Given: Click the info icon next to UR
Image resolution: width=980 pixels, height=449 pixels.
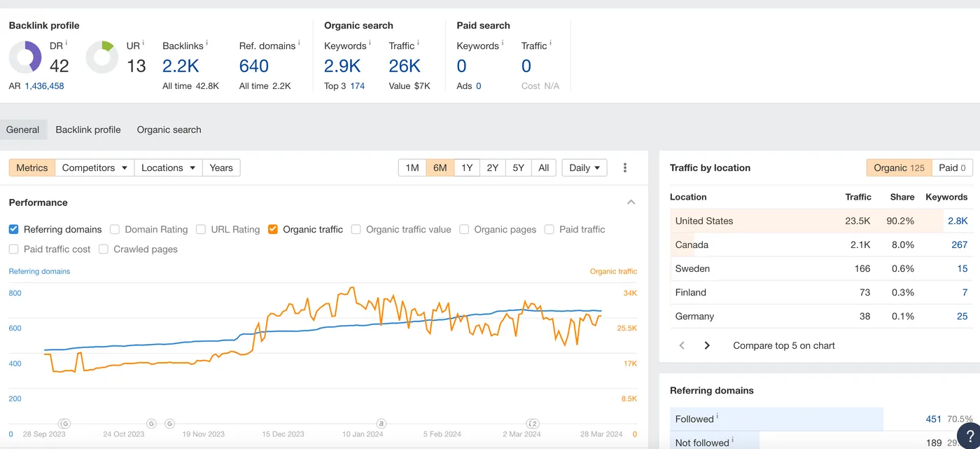Looking at the screenshot, I should pos(143,43).
